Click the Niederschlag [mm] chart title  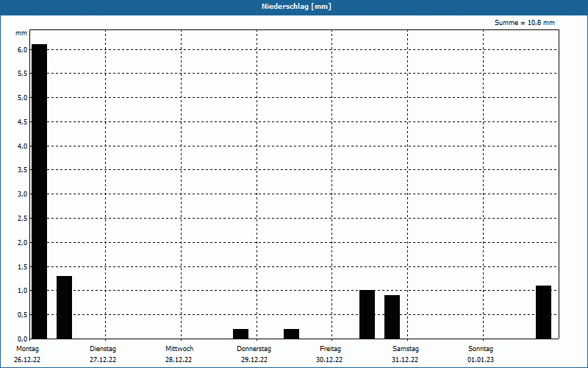297,7
